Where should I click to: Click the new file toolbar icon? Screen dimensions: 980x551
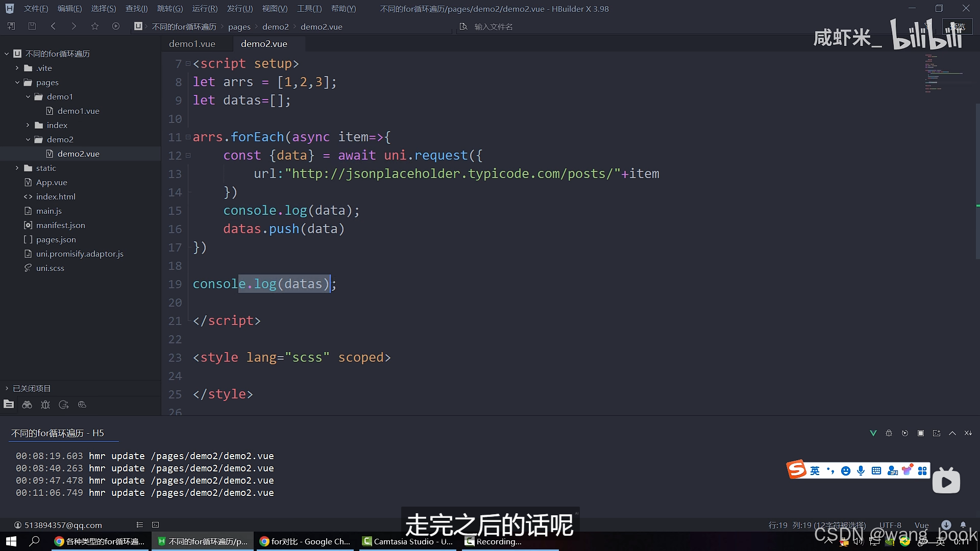click(x=11, y=26)
